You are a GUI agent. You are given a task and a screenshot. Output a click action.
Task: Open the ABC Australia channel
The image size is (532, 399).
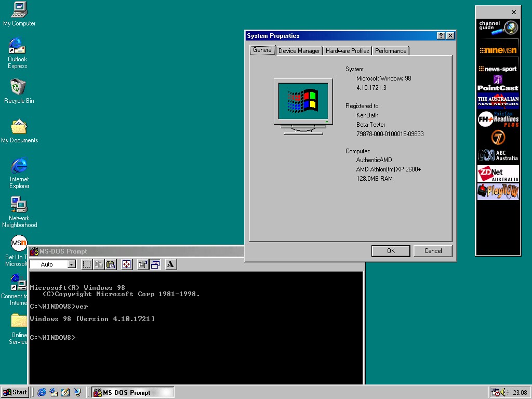tap(498, 155)
